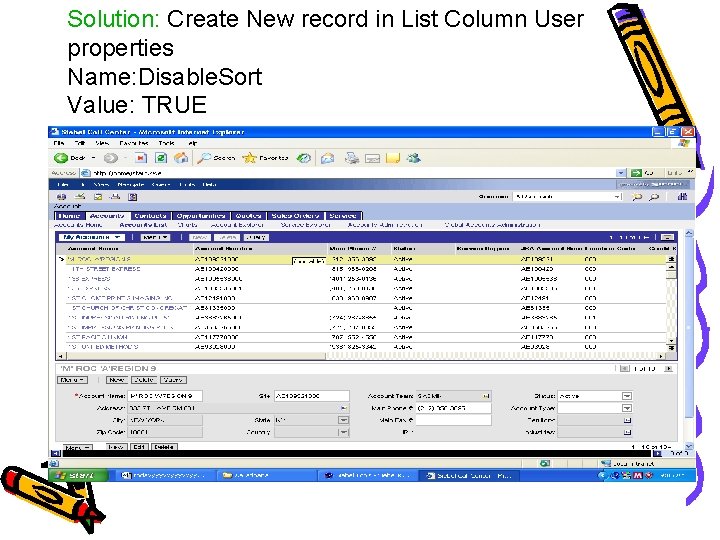Open the IE Tools menu

tap(167, 143)
